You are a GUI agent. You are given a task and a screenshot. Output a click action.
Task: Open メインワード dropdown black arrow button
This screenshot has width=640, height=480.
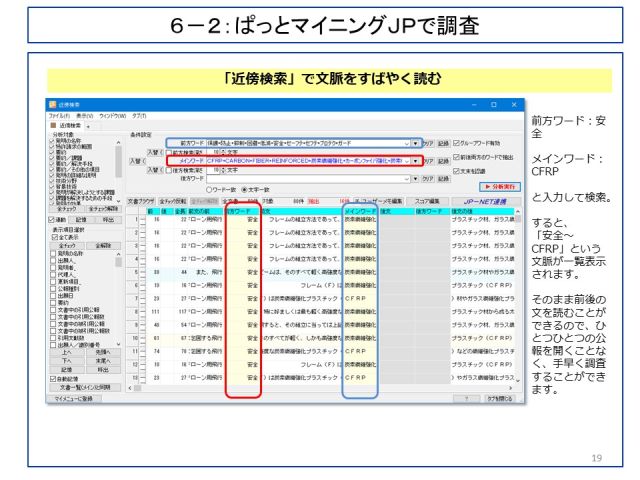416,161
